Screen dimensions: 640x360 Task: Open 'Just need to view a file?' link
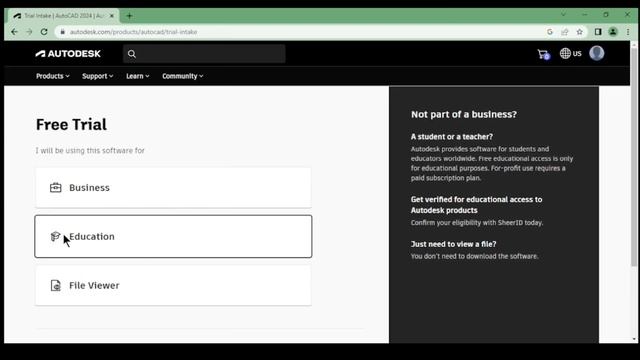click(453, 244)
